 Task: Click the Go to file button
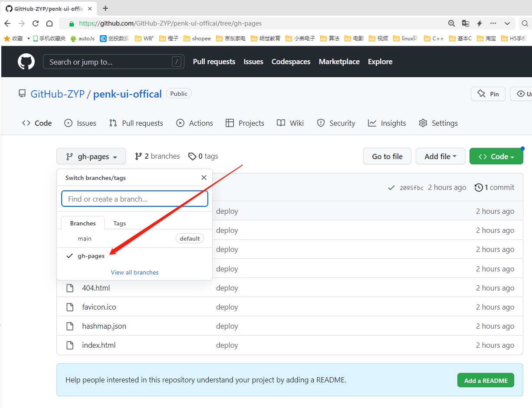(388, 157)
